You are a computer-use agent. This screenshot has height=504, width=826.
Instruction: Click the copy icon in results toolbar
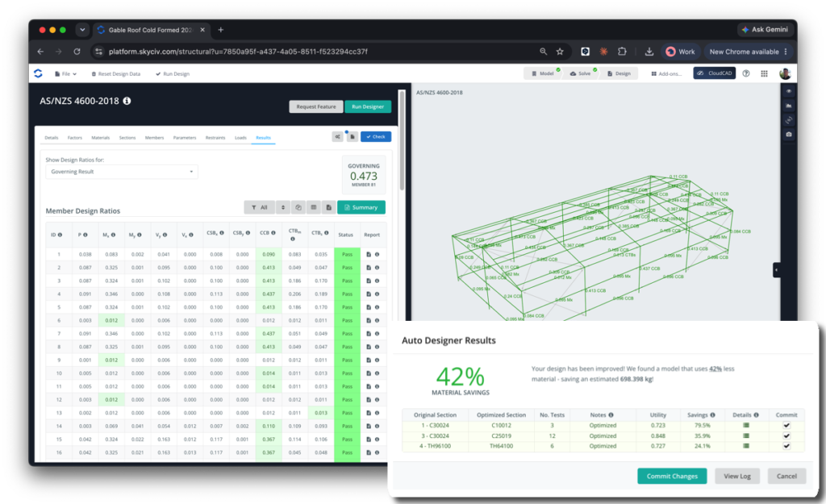[298, 207]
